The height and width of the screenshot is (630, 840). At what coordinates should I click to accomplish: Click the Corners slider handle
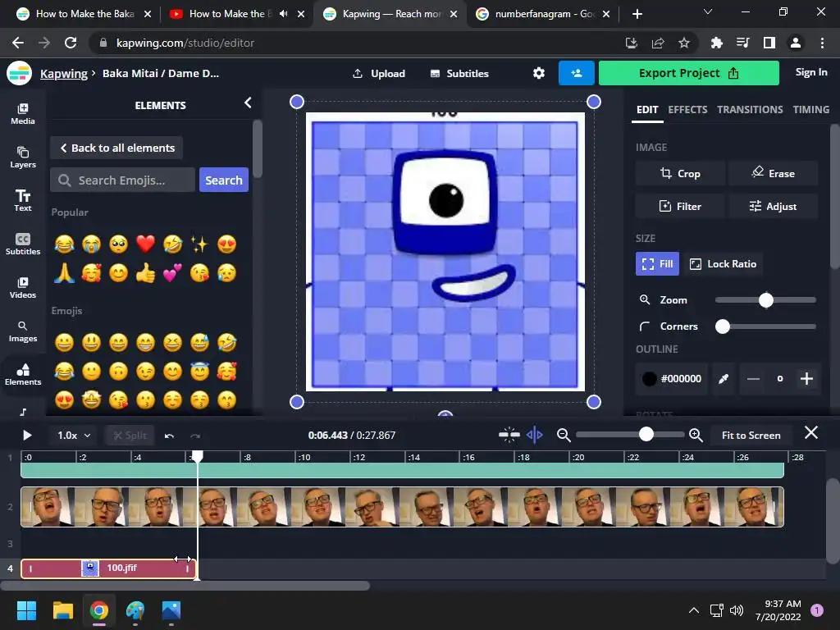(x=723, y=326)
